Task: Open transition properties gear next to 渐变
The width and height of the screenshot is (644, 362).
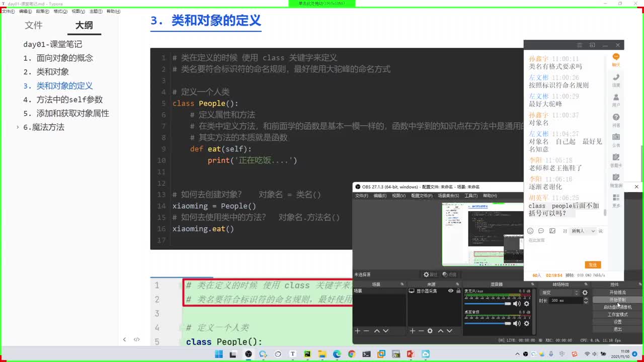Action: point(585,293)
